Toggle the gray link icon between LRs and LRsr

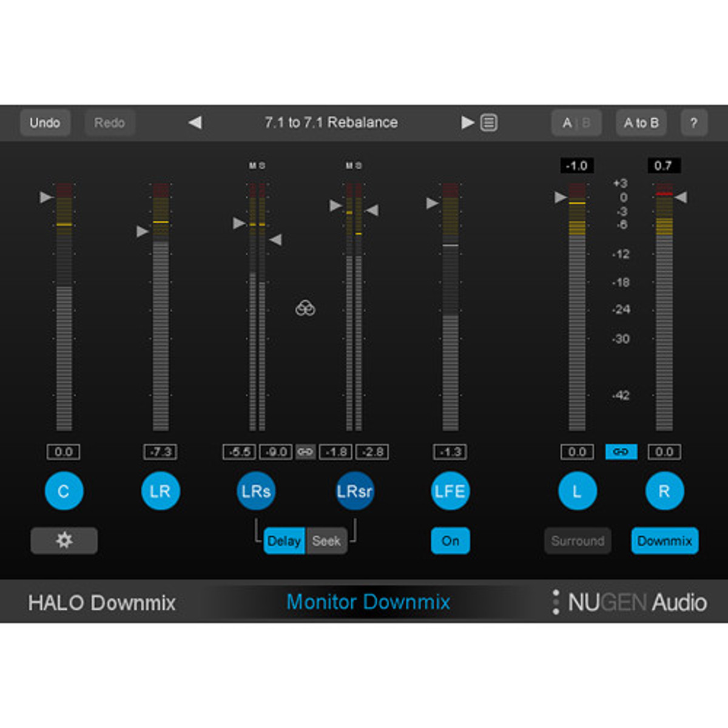click(305, 452)
